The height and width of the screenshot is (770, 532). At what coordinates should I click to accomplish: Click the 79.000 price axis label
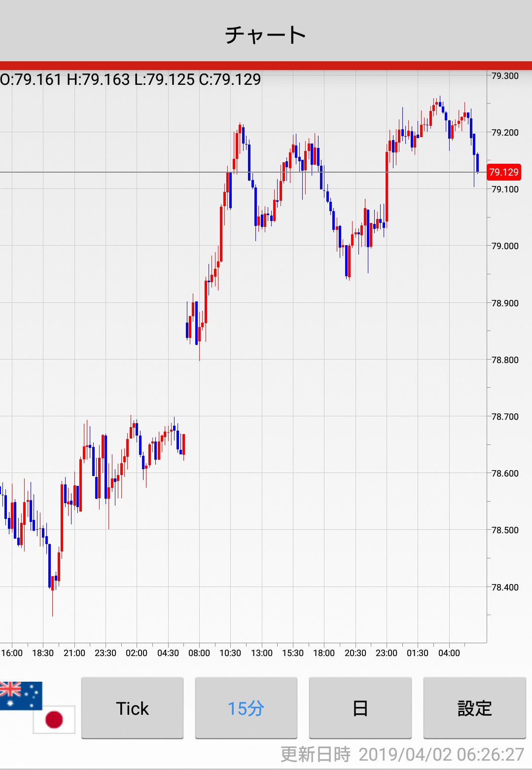pyautogui.click(x=505, y=246)
